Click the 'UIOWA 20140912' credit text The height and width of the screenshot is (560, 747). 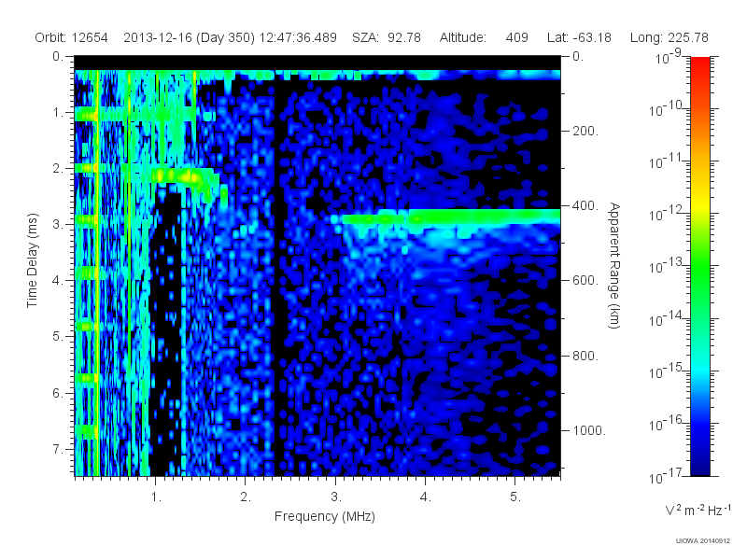tap(703, 540)
